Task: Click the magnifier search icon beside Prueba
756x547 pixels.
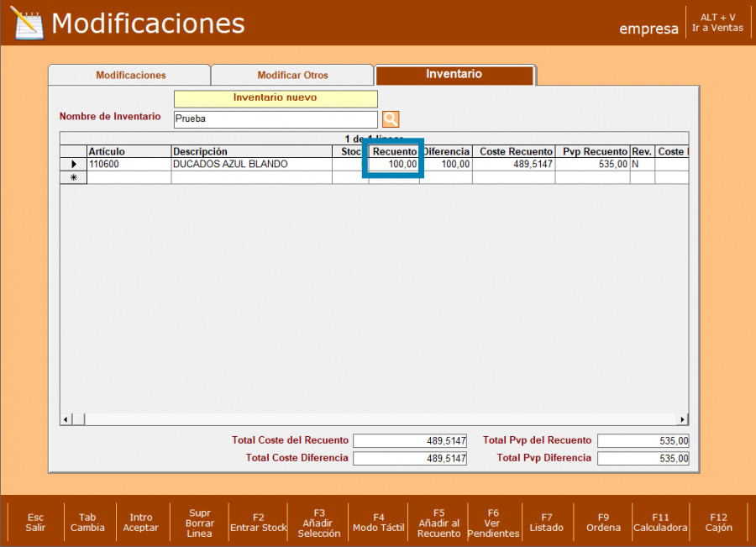Action: coord(391,119)
